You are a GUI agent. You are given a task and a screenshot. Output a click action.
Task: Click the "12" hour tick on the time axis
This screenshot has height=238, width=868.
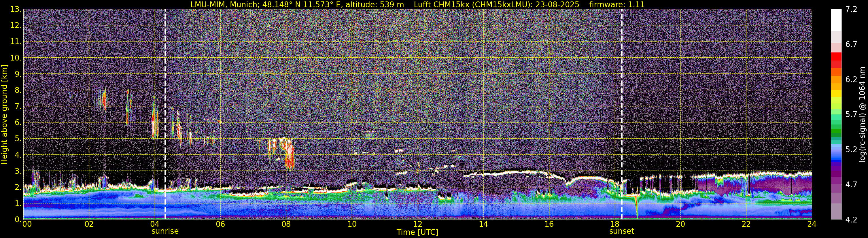[x=417, y=224]
